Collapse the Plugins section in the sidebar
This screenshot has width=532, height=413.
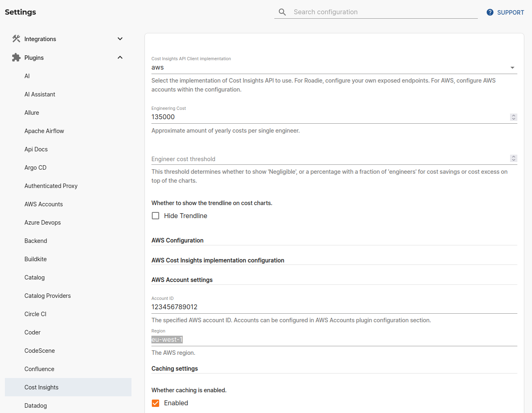point(120,57)
